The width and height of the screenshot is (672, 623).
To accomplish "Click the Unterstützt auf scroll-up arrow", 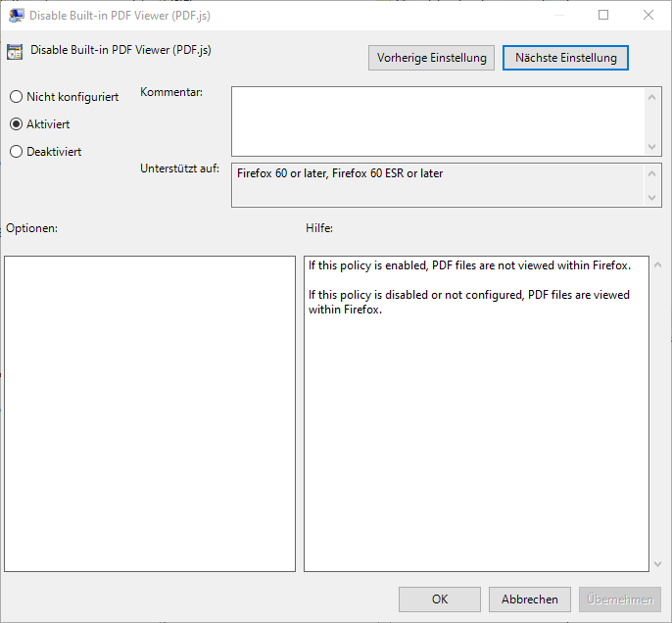I will [x=651, y=173].
